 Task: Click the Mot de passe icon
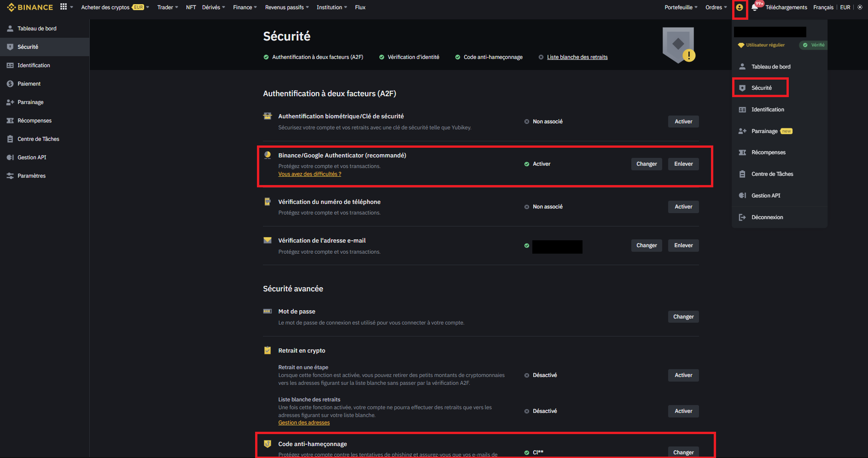[268, 311]
